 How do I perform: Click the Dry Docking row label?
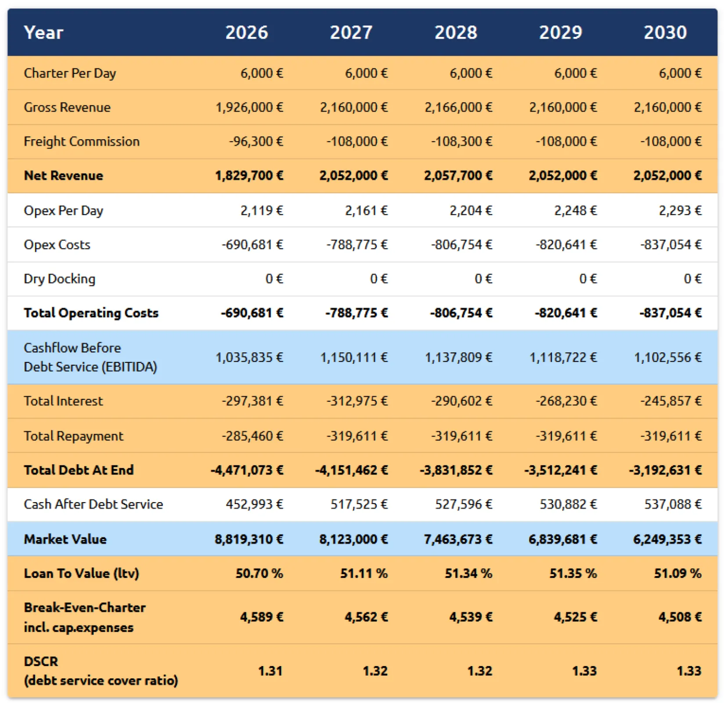click(x=59, y=279)
